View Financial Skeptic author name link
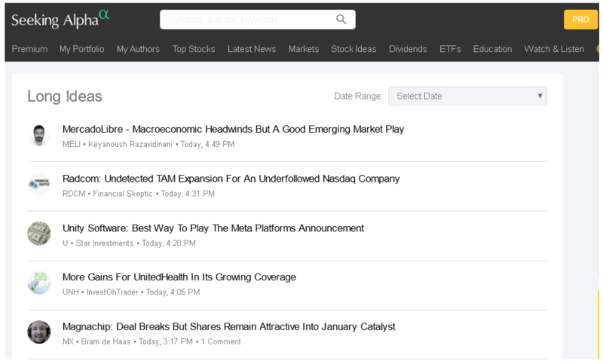The image size is (603, 364). [123, 194]
